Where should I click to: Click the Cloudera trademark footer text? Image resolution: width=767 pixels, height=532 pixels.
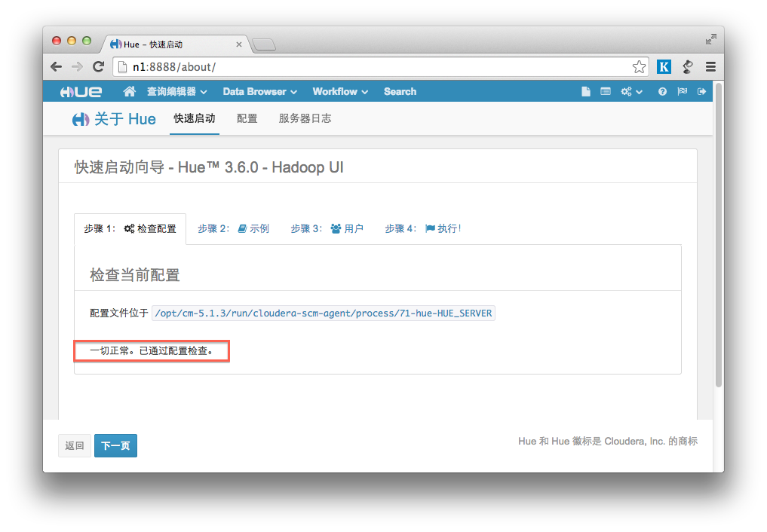[x=608, y=441]
